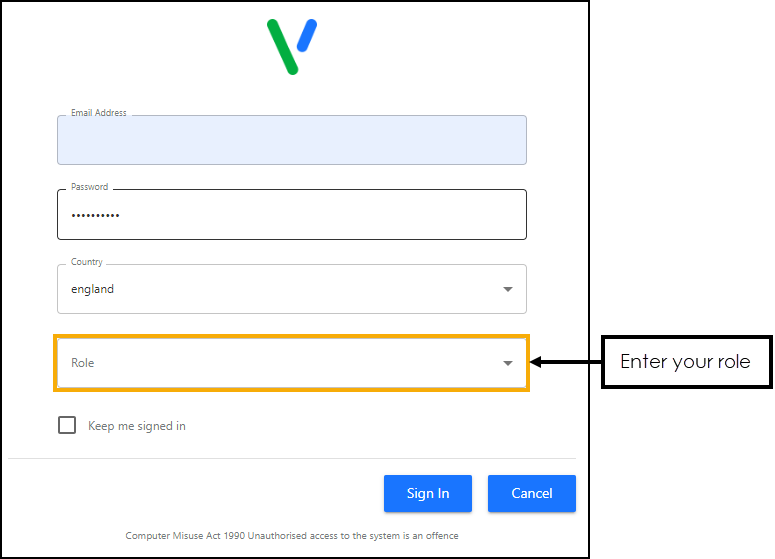The image size is (775, 559).
Task: Click the "Password" field label
Action: (x=90, y=187)
